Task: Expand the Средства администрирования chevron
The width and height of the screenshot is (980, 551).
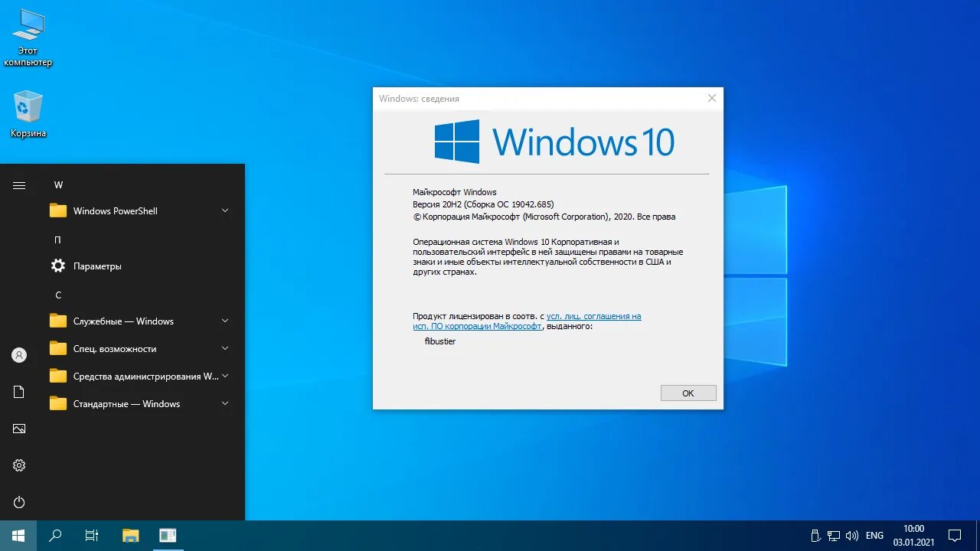Action: 225,376
